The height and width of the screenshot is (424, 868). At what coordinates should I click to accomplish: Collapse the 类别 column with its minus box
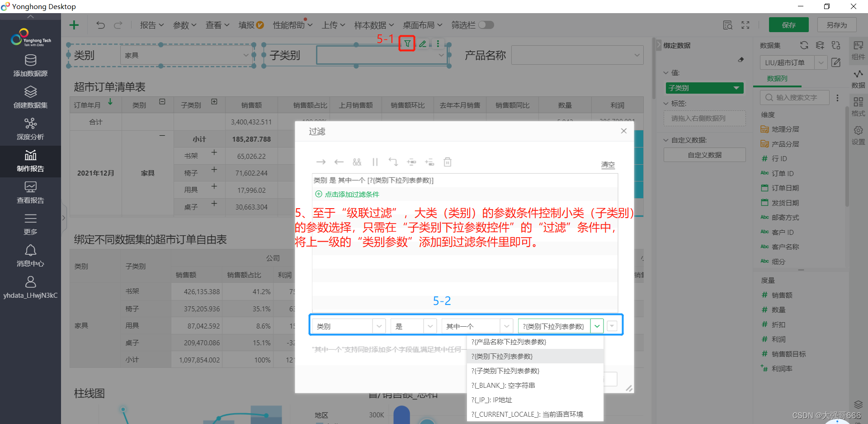[162, 102]
